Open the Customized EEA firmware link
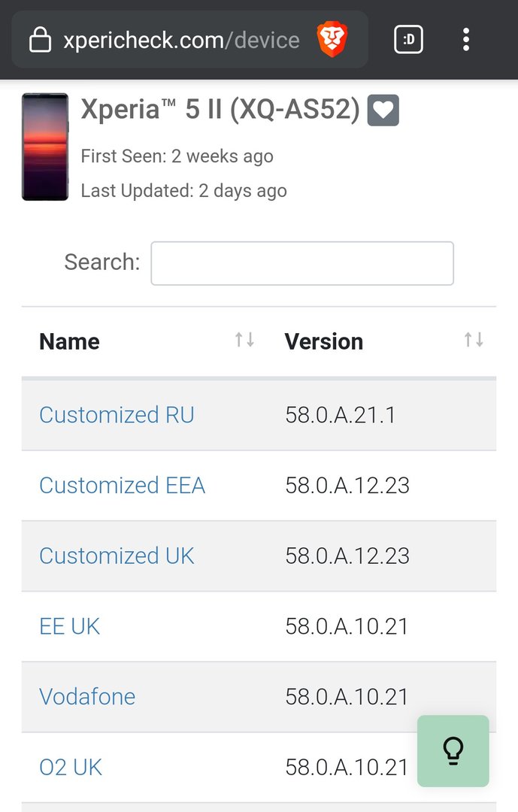This screenshot has height=812, width=518. pos(123,485)
